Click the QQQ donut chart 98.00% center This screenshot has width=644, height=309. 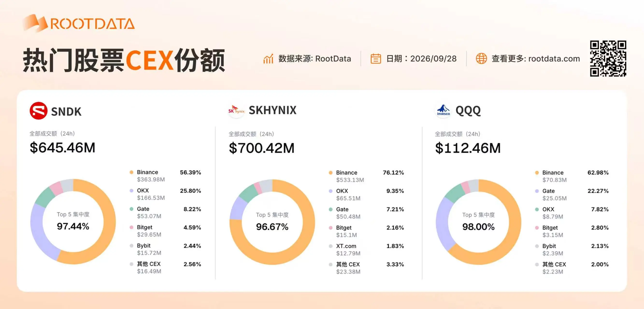point(478,227)
